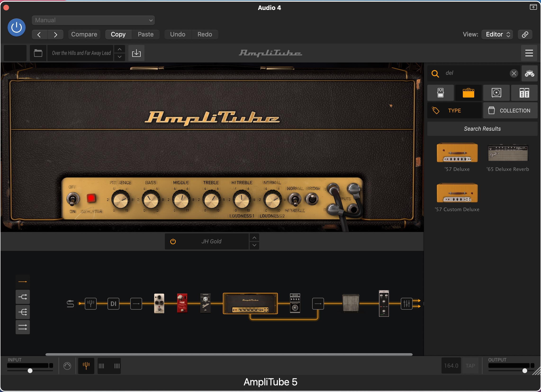
Task: Click the link chain icon
Action: pyautogui.click(x=525, y=34)
